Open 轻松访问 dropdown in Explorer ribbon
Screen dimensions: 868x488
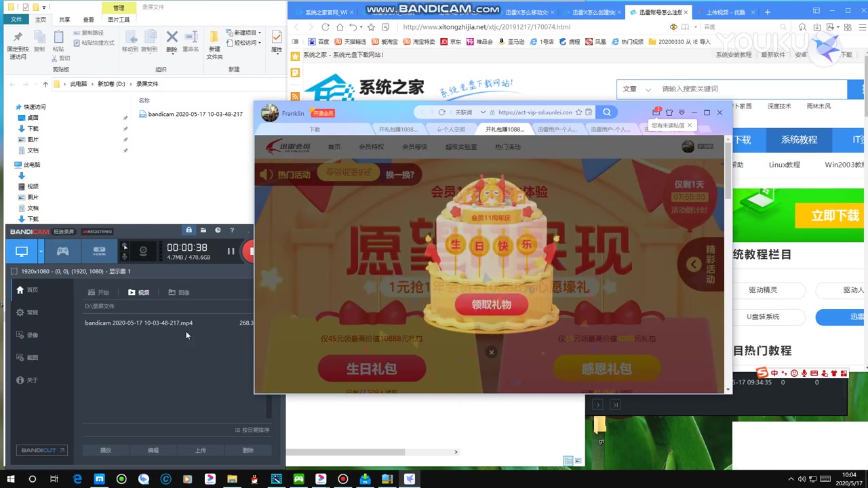[x=244, y=43]
